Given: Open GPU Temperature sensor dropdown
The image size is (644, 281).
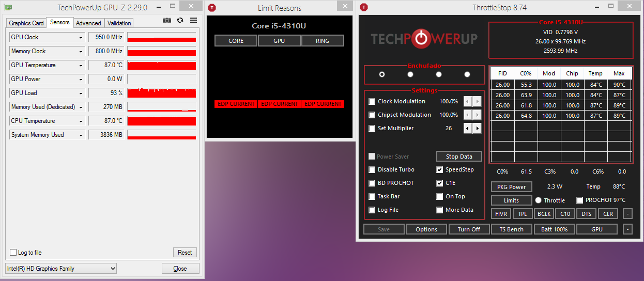Looking at the screenshot, I should 81,65.
